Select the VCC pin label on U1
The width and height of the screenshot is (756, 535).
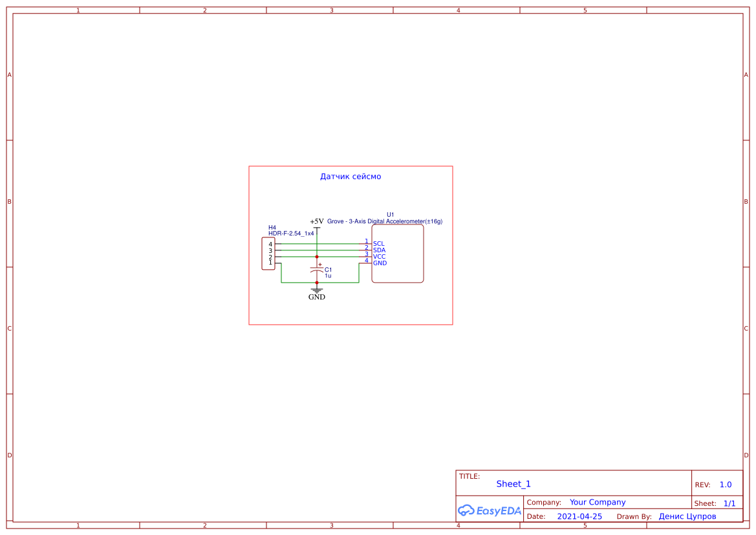tap(380, 257)
